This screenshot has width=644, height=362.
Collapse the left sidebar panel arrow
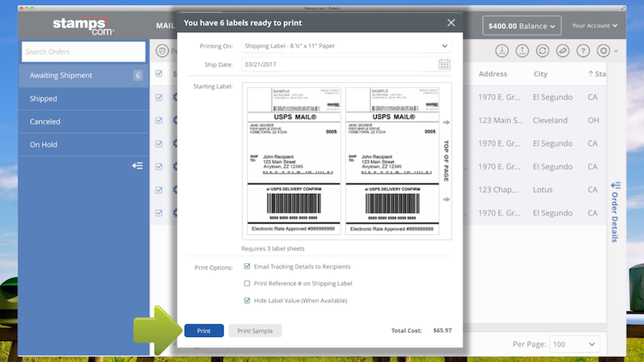(137, 166)
